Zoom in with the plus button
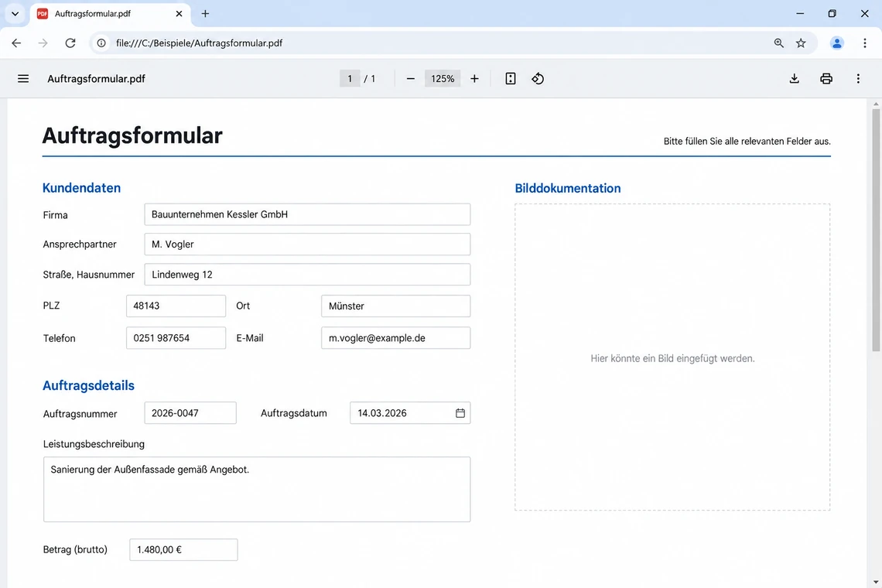This screenshot has height=588, width=882. coord(475,79)
